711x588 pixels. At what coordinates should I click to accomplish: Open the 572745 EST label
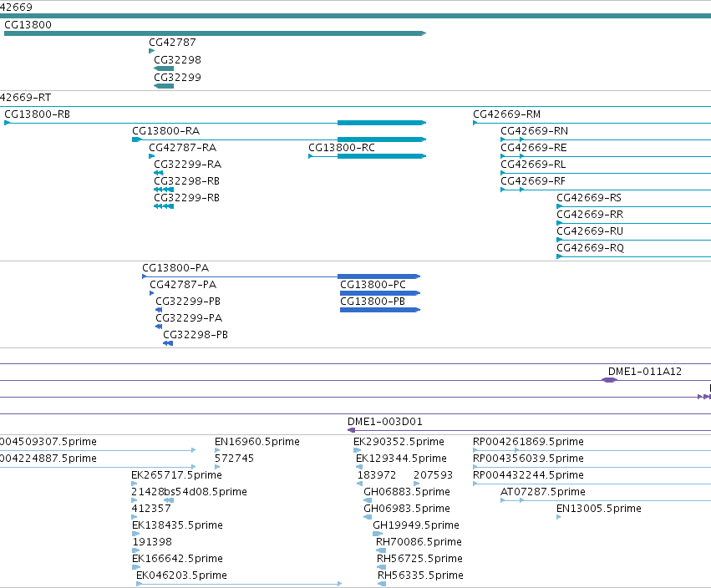pyautogui.click(x=234, y=459)
